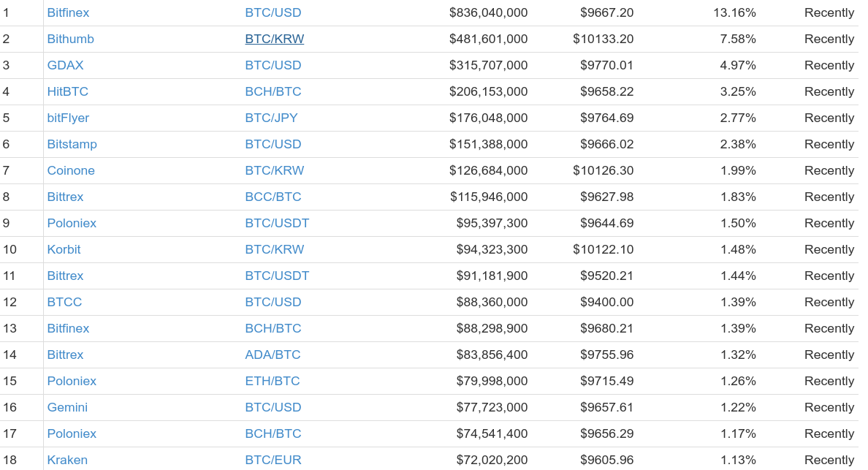
Task: Open the underlined BTC/KRW pair for Bithumb
Action: pyautogui.click(x=275, y=39)
